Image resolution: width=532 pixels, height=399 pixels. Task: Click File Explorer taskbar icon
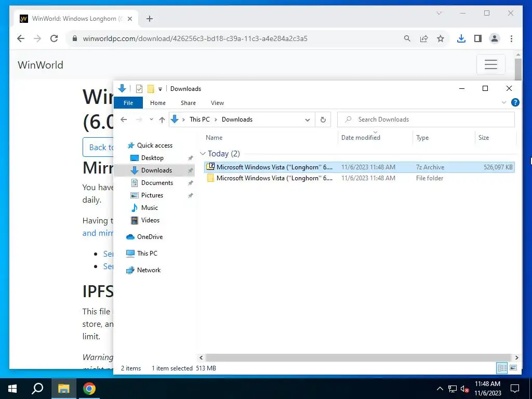click(63, 389)
